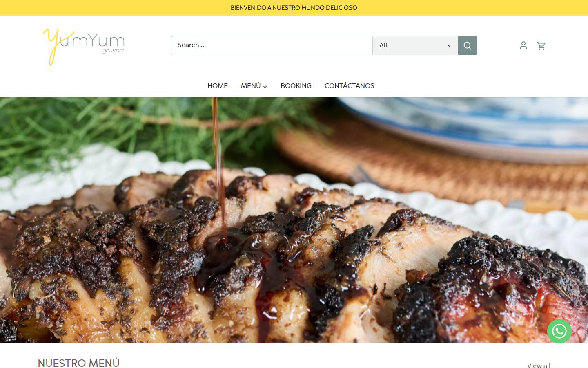The image size is (588, 368).
Task: Focus the Search input field
Action: pyautogui.click(x=272, y=45)
